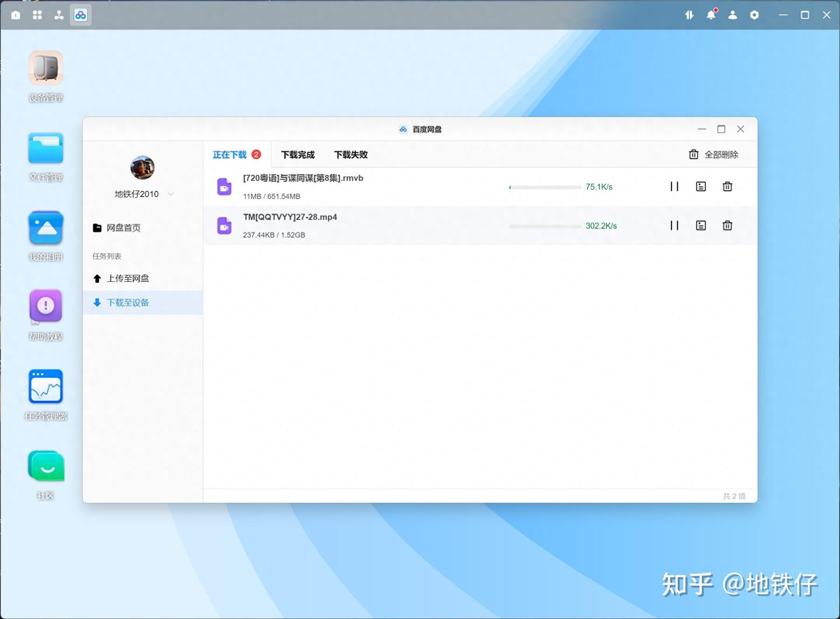Select 下载至设备 in the sidebar
Image resolution: width=840 pixels, height=619 pixels.
tap(143, 303)
